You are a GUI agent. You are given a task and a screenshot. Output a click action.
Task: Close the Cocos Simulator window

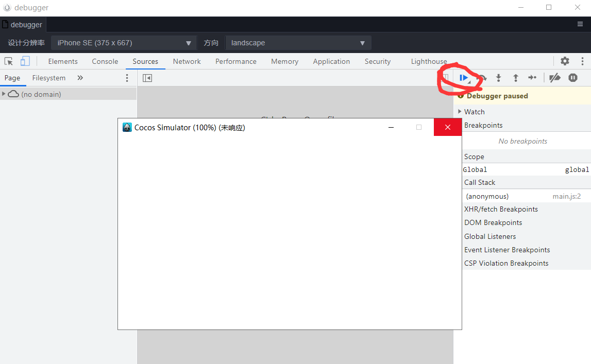tap(448, 127)
